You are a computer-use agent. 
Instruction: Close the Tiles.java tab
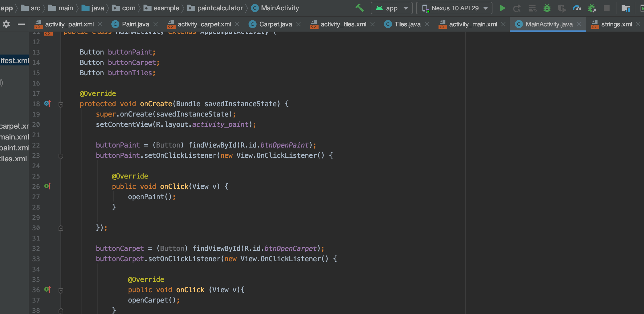(427, 24)
